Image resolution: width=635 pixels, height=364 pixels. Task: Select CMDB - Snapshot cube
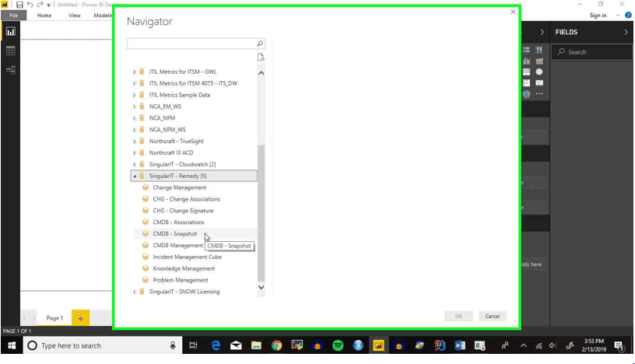175,234
